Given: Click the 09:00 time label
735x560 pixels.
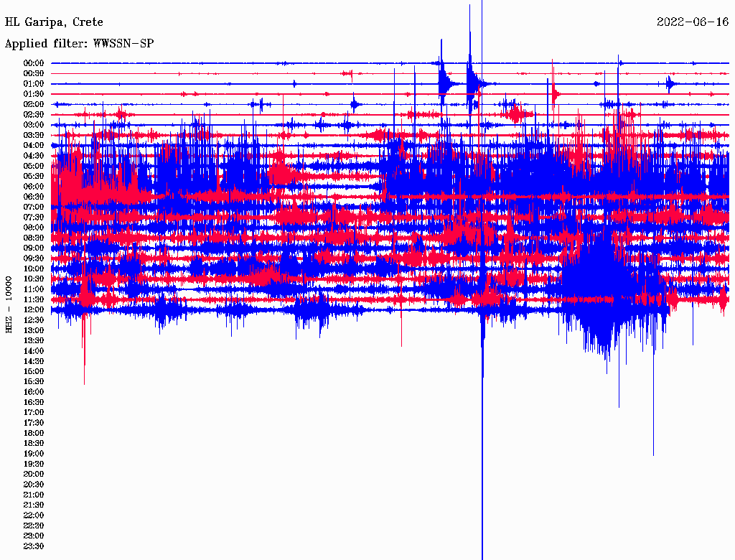Looking at the screenshot, I should (34, 248).
